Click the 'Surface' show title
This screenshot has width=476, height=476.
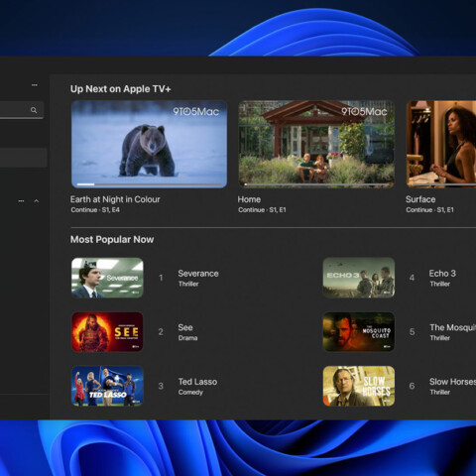(420, 199)
